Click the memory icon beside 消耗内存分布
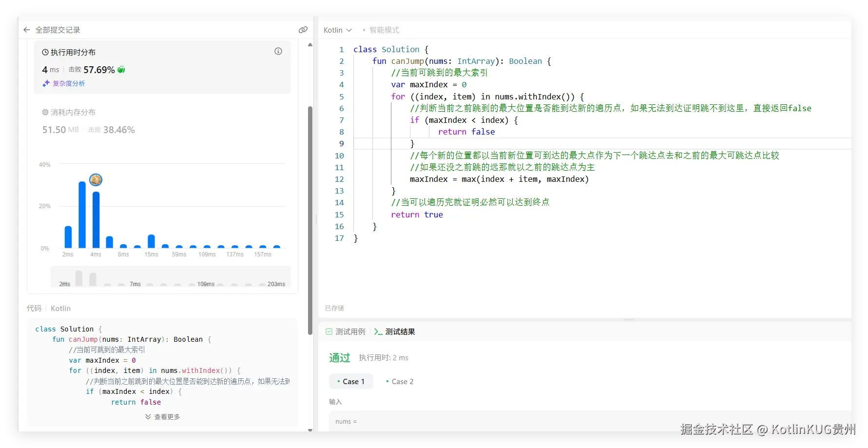The image size is (868, 448). click(44, 112)
